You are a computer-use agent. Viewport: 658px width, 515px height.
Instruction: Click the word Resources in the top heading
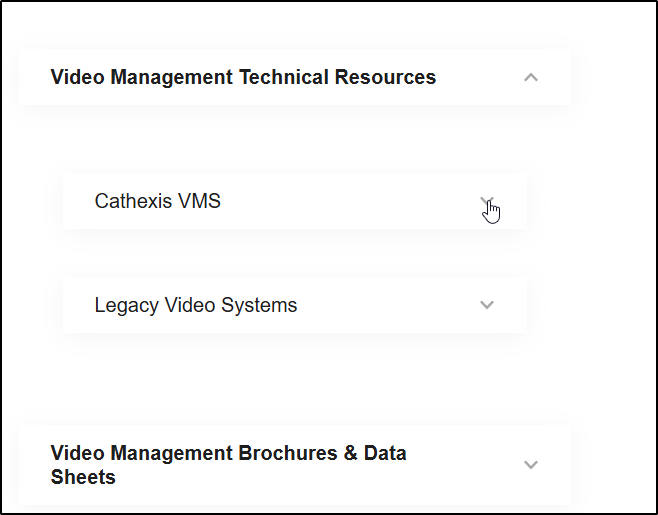[385, 77]
